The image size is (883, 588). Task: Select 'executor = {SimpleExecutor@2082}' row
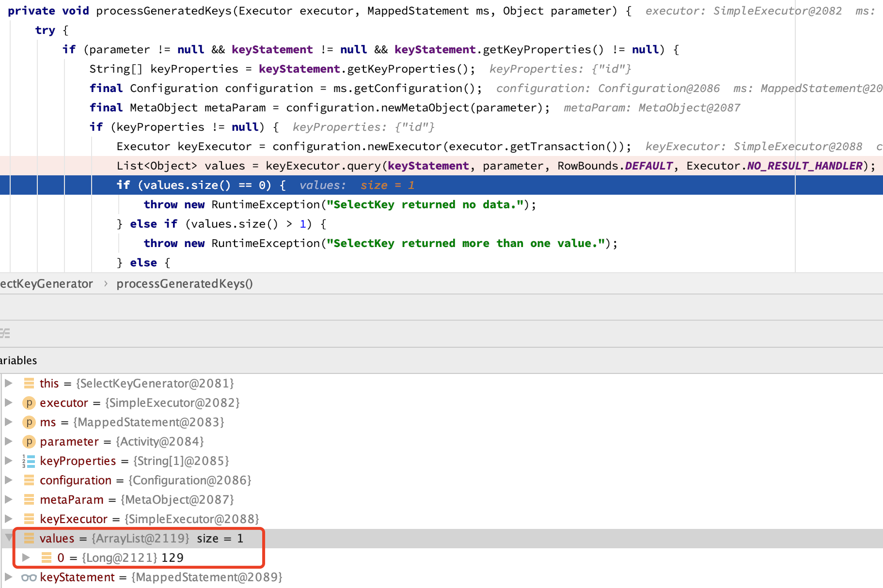pyautogui.click(x=441, y=402)
